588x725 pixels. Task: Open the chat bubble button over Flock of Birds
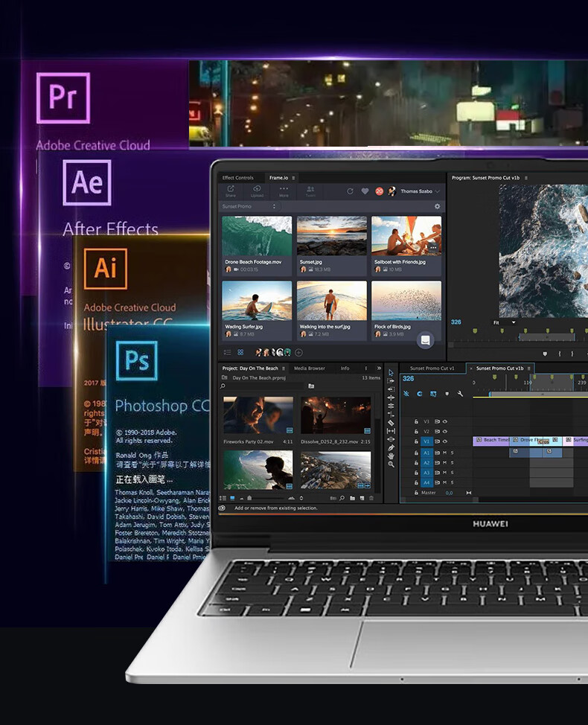[x=425, y=340]
